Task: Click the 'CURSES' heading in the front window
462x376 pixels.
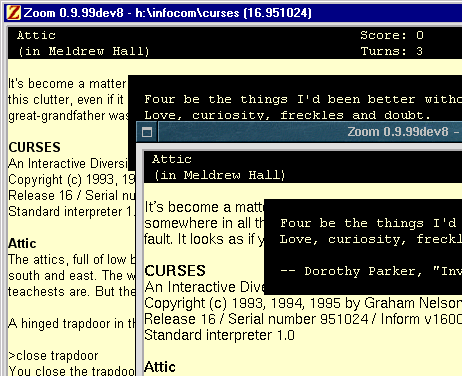Action: tap(175, 270)
